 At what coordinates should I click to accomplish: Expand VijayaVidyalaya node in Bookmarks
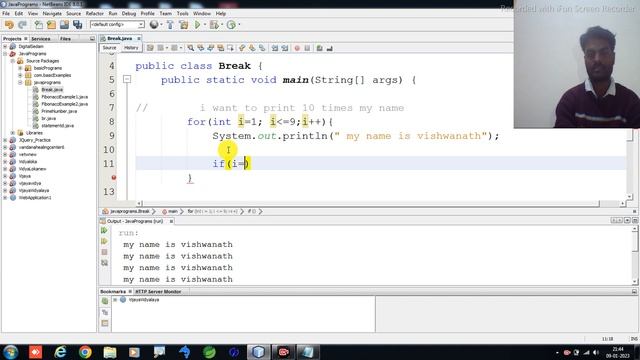[115, 300]
